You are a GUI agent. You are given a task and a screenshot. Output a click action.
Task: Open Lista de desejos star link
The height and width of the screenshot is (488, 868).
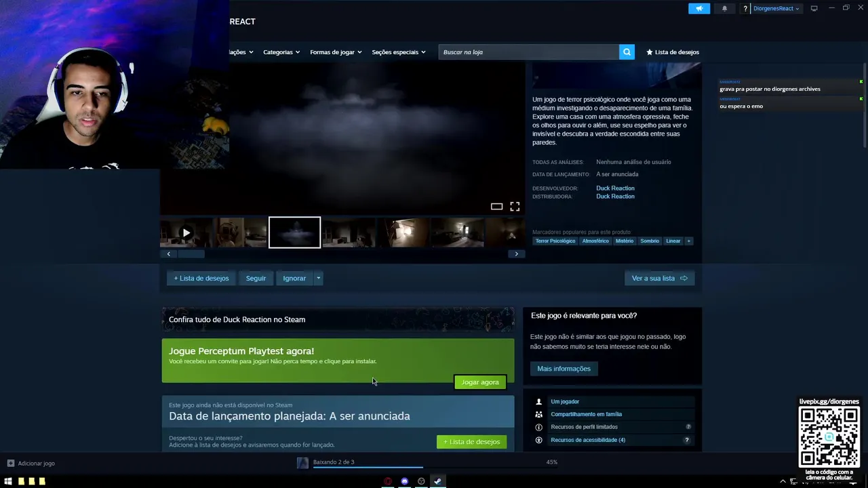point(673,52)
